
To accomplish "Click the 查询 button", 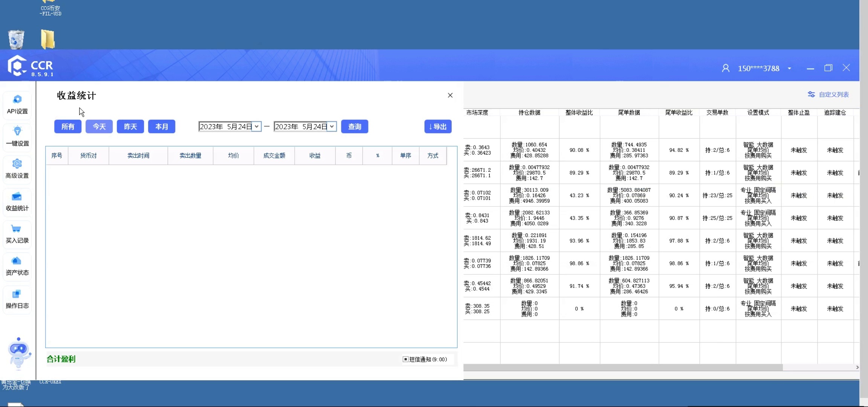I will click(x=355, y=127).
